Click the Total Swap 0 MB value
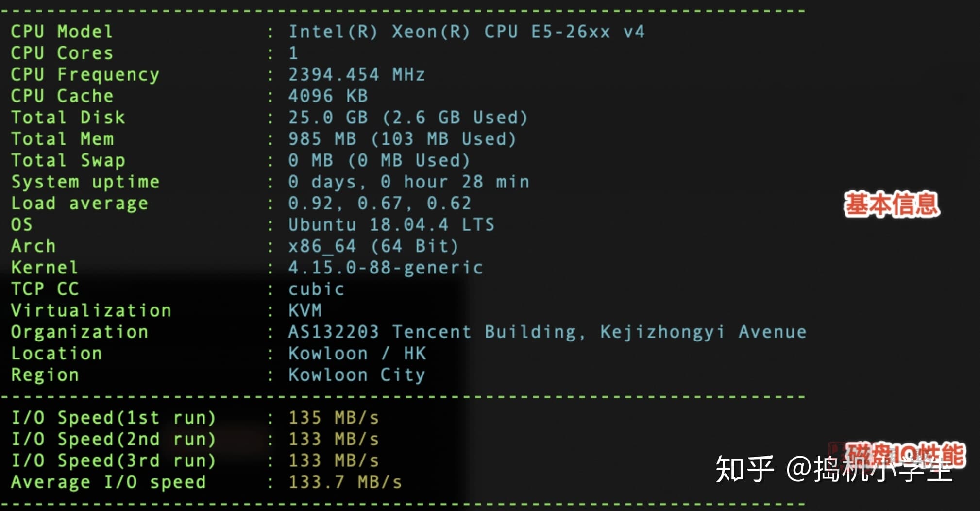Screen dimensions: 980x511 pos(379,160)
